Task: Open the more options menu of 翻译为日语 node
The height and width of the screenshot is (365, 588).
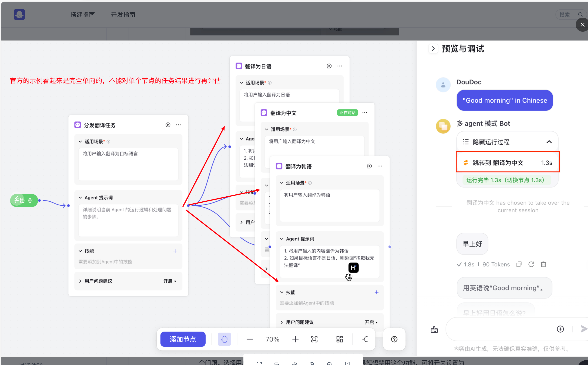Action: click(x=340, y=66)
